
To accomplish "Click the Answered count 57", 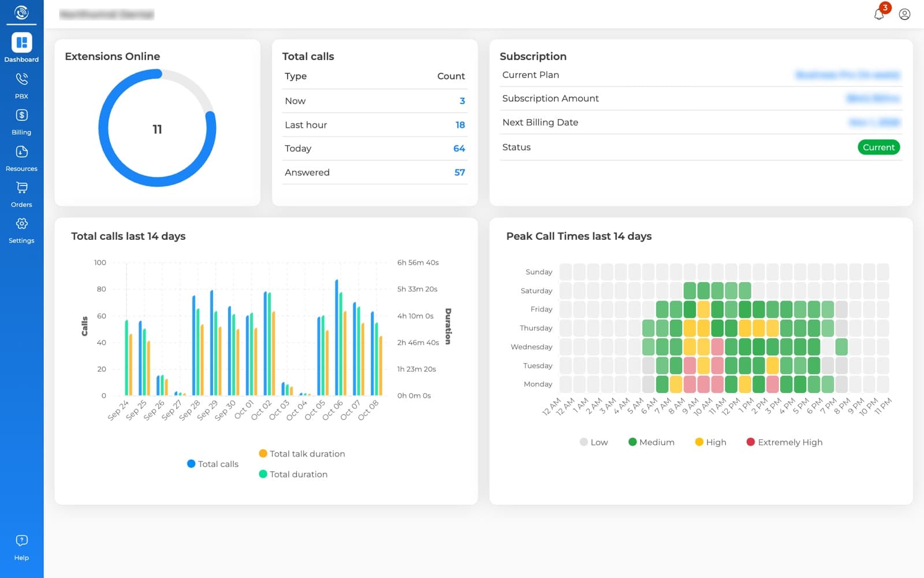I will click(x=460, y=172).
